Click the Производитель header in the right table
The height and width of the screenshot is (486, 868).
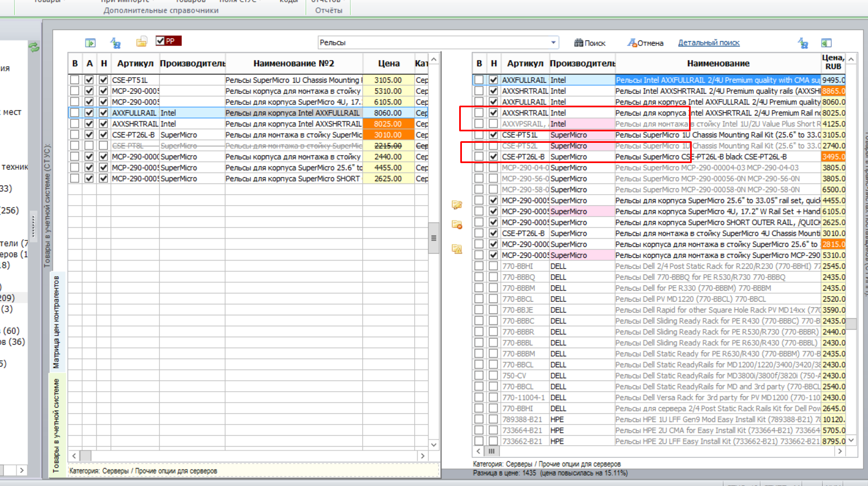pyautogui.click(x=582, y=63)
